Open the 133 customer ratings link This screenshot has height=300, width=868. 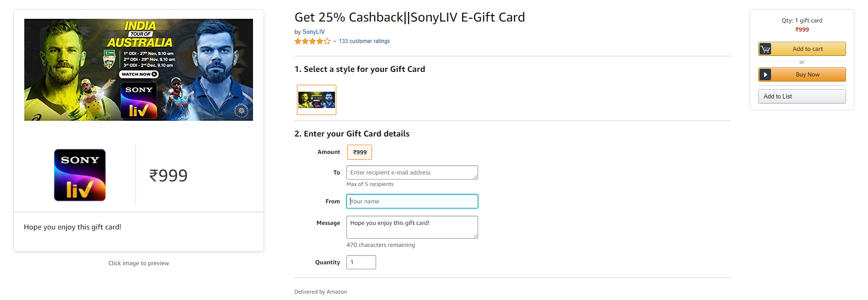click(x=364, y=41)
